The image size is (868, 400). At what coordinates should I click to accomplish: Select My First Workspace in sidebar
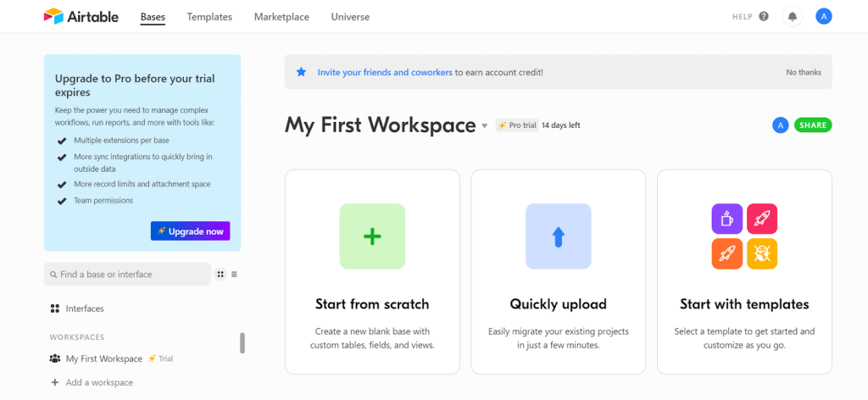(104, 358)
